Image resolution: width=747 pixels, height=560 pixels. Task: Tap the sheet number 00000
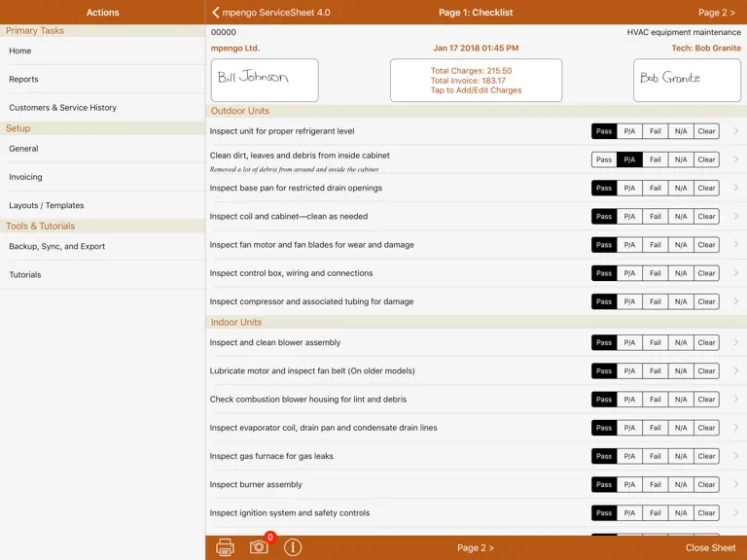(x=224, y=32)
